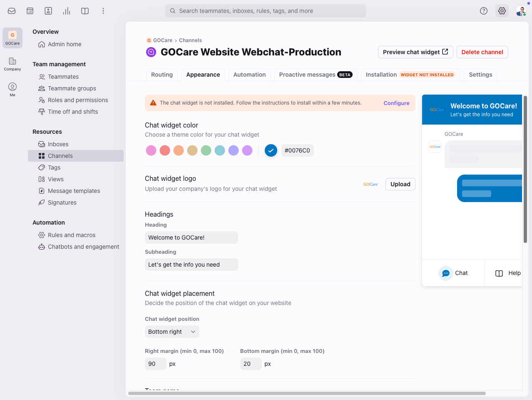Screen dimensions: 532x400
Task: Select the Company sidebar icon
Action: point(12,64)
